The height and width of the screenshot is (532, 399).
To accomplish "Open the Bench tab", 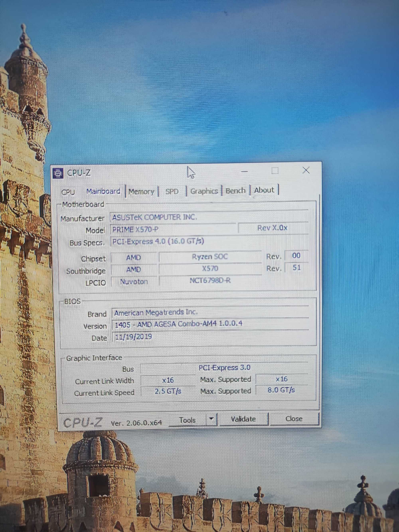I will [235, 191].
